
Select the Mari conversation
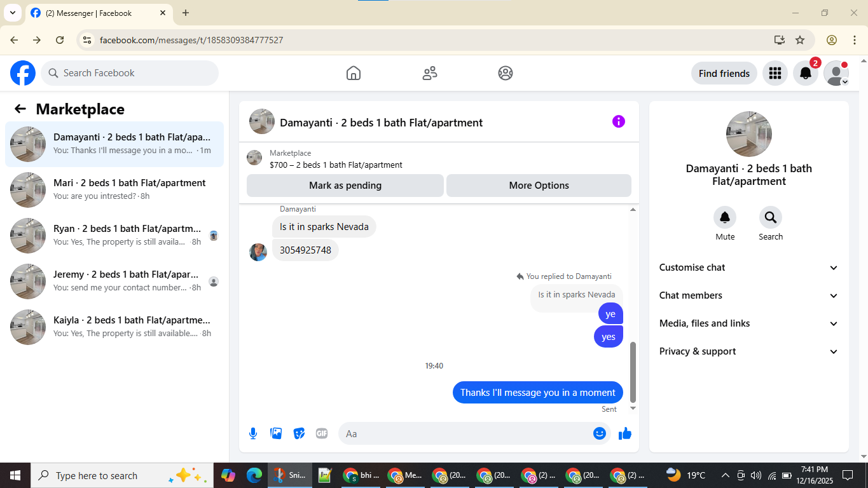coord(114,190)
